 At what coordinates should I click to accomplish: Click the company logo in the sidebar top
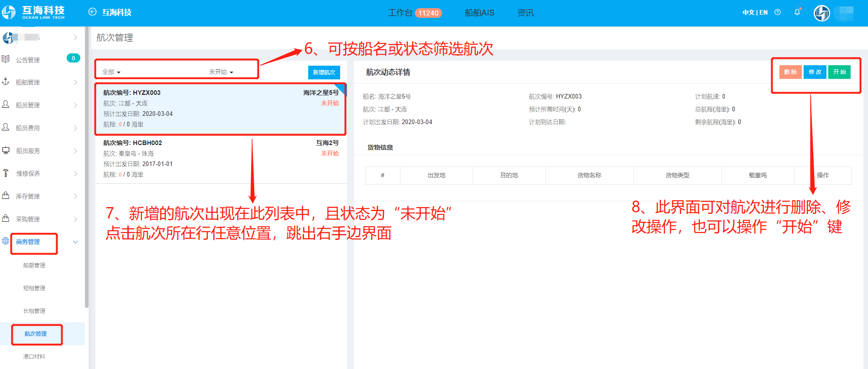[8, 37]
